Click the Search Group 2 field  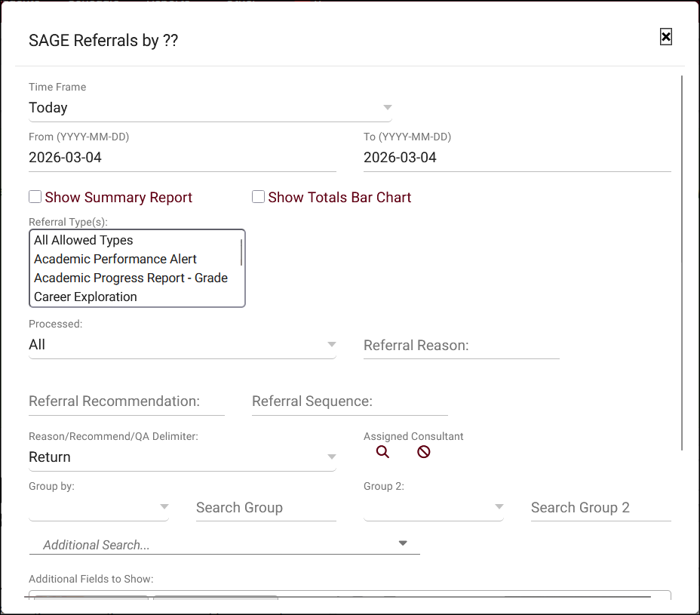click(x=601, y=507)
